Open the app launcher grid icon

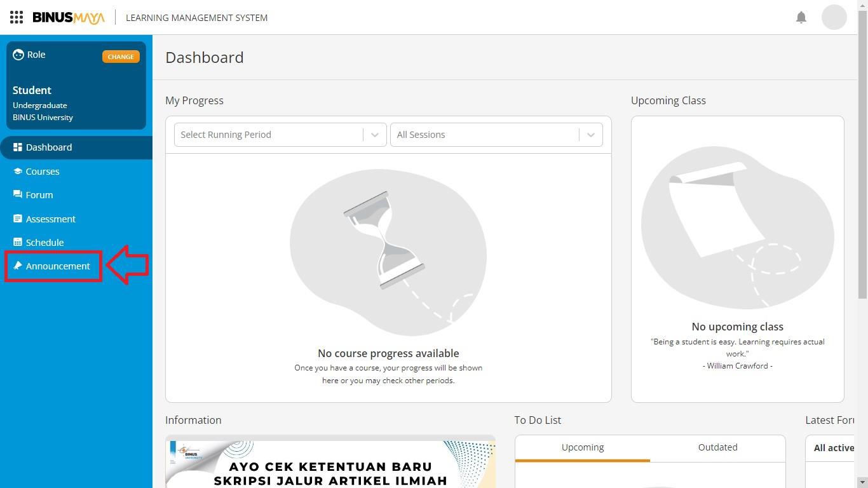point(16,17)
